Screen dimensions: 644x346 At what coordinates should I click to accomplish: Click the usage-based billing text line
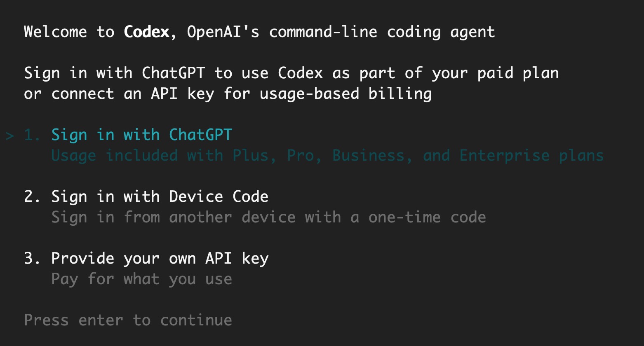228,94
